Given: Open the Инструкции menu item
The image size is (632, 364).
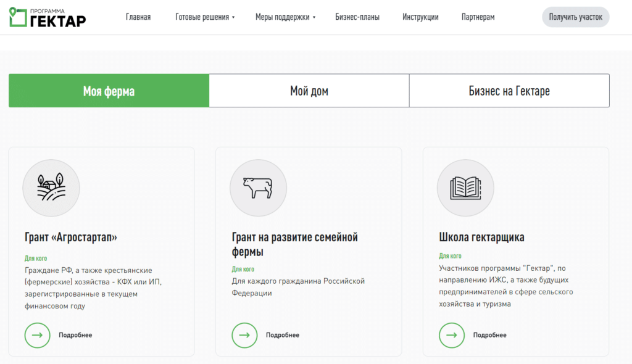Looking at the screenshot, I should 420,17.
